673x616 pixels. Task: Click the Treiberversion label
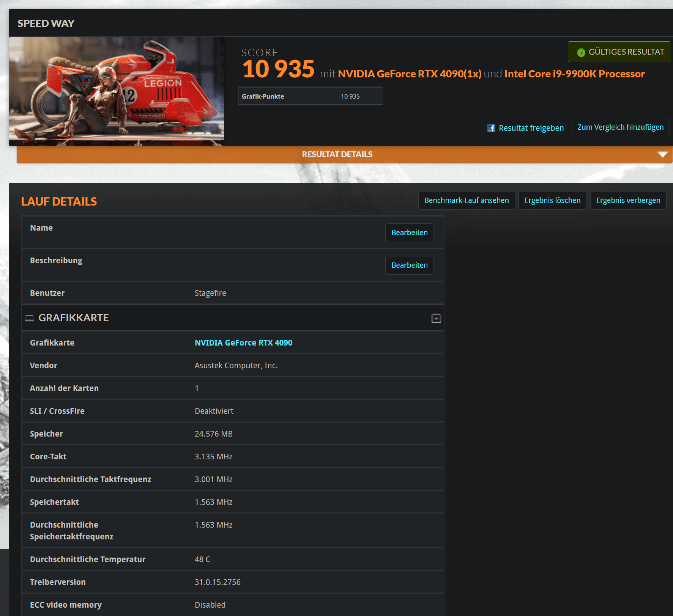pyautogui.click(x=58, y=582)
